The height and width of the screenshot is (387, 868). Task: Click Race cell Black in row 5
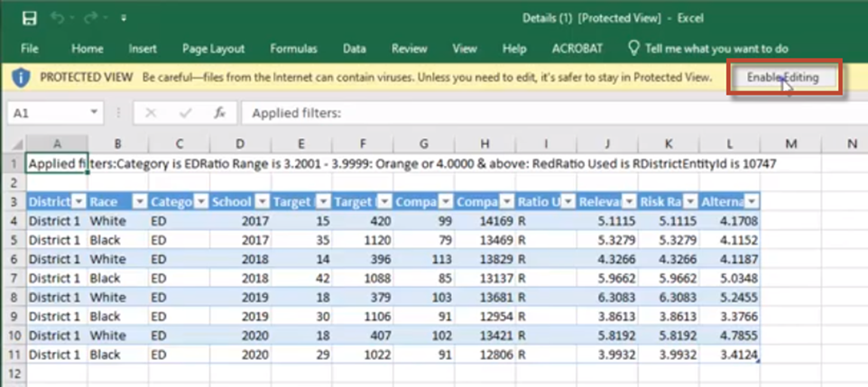(117, 240)
